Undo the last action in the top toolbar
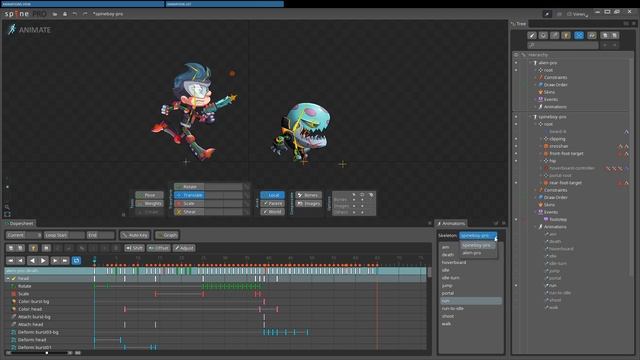The height and width of the screenshot is (360, 640). 75,14
